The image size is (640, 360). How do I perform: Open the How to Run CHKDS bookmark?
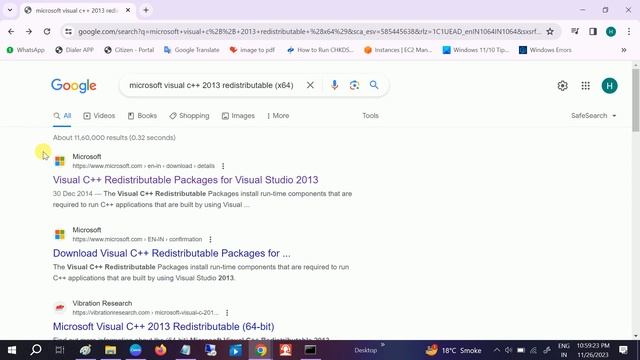(320, 50)
